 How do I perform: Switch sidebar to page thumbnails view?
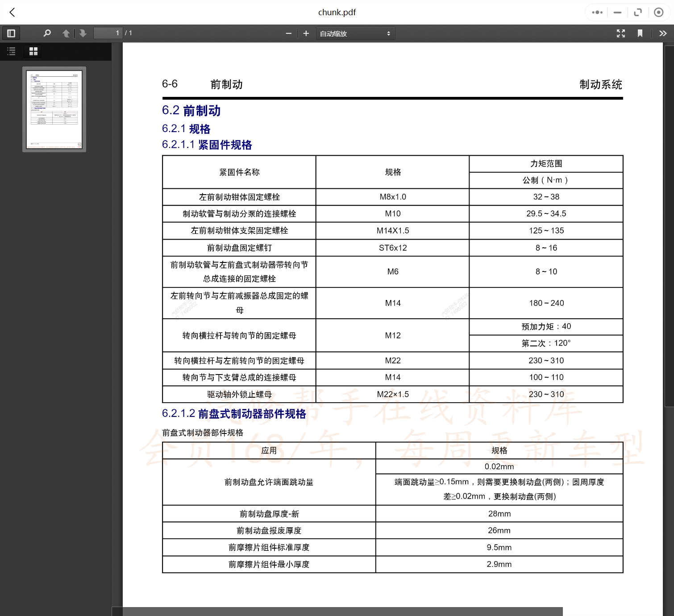pyautogui.click(x=33, y=51)
